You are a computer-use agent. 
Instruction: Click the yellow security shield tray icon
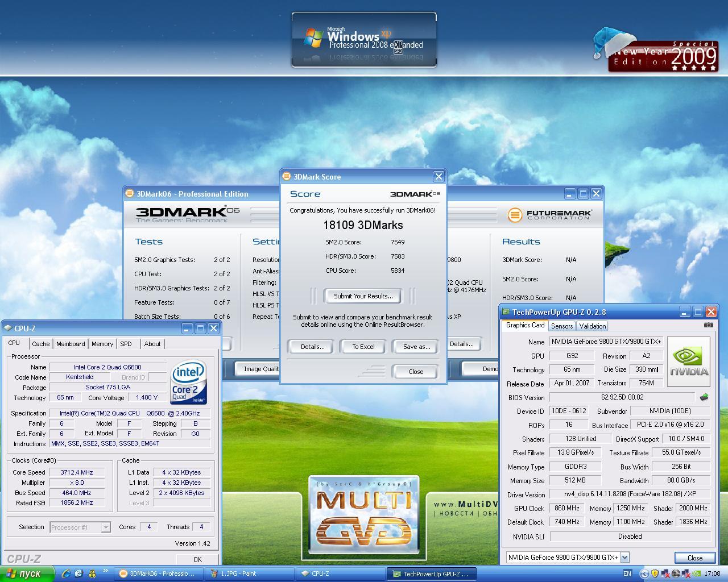tap(655, 573)
